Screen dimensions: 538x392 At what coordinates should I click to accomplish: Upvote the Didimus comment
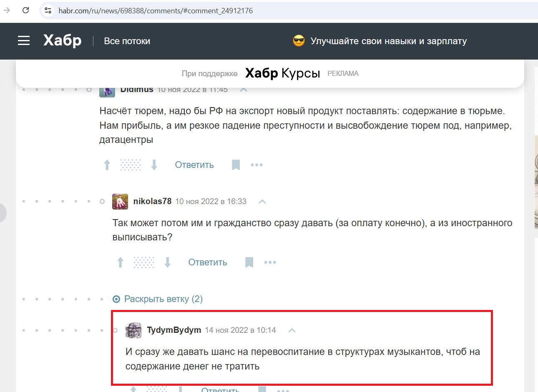click(x=107, y=165)
